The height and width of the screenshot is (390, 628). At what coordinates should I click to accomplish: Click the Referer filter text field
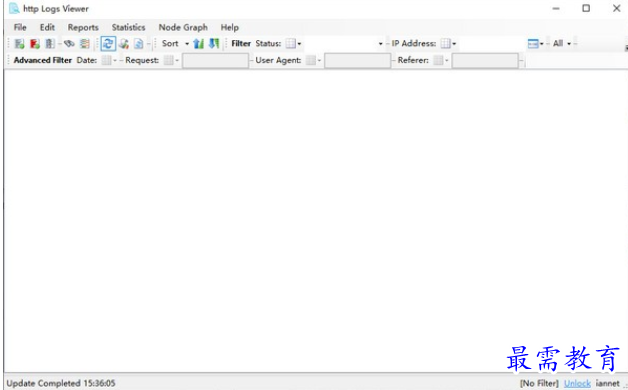[485, 60]
